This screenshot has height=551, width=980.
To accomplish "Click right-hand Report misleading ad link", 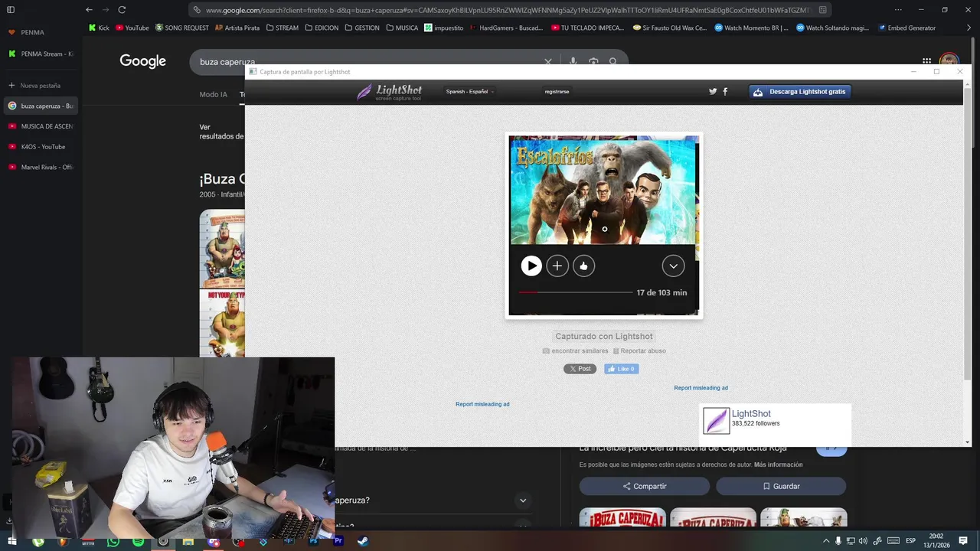I will (701, 388).
